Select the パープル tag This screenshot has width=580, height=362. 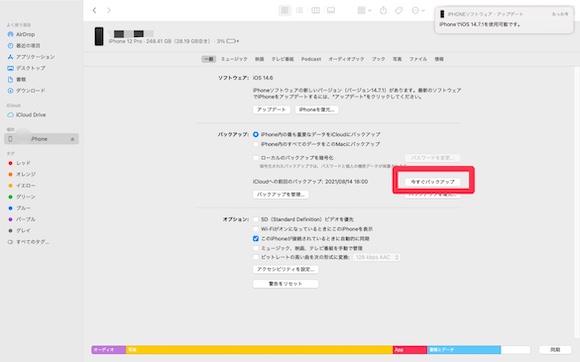[22, 219]
